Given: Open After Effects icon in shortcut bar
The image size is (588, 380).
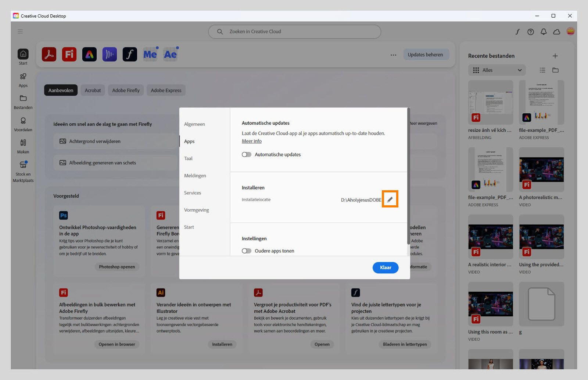Looking at the screenshot, I should (x=170, y=54).
